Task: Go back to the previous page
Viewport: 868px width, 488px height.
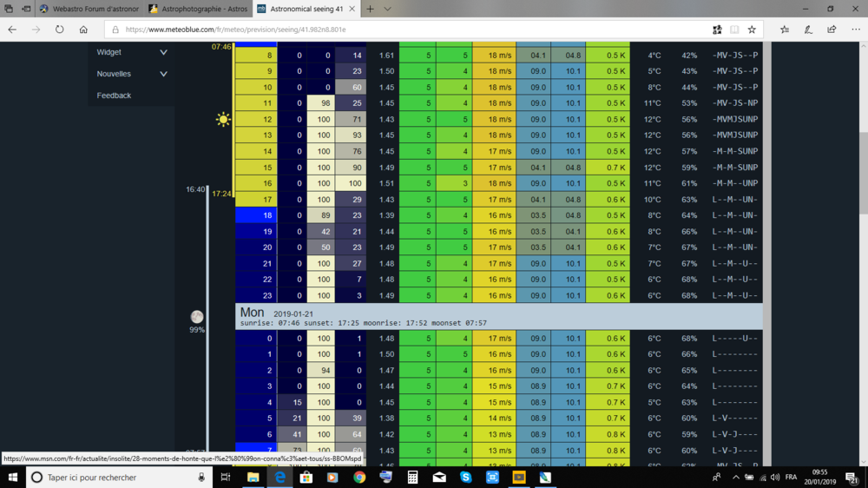Action: (x=12, y=30)
